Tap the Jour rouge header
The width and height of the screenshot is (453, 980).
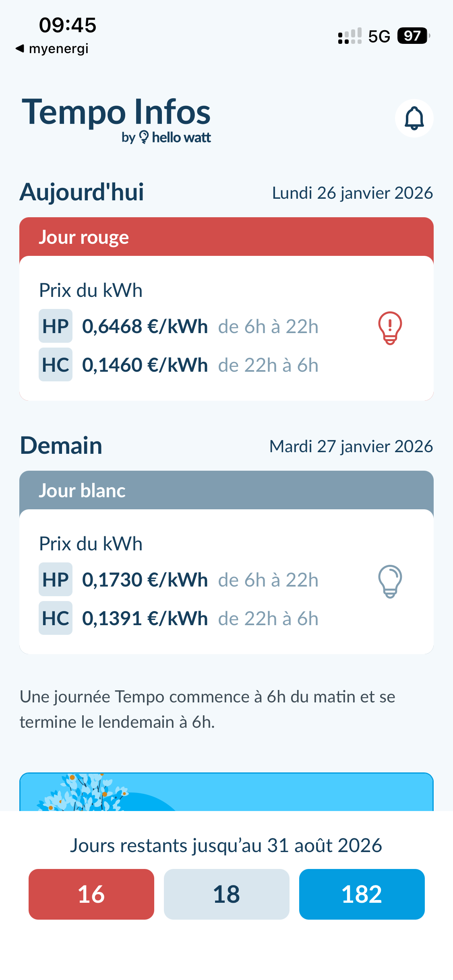pos(226,237)
